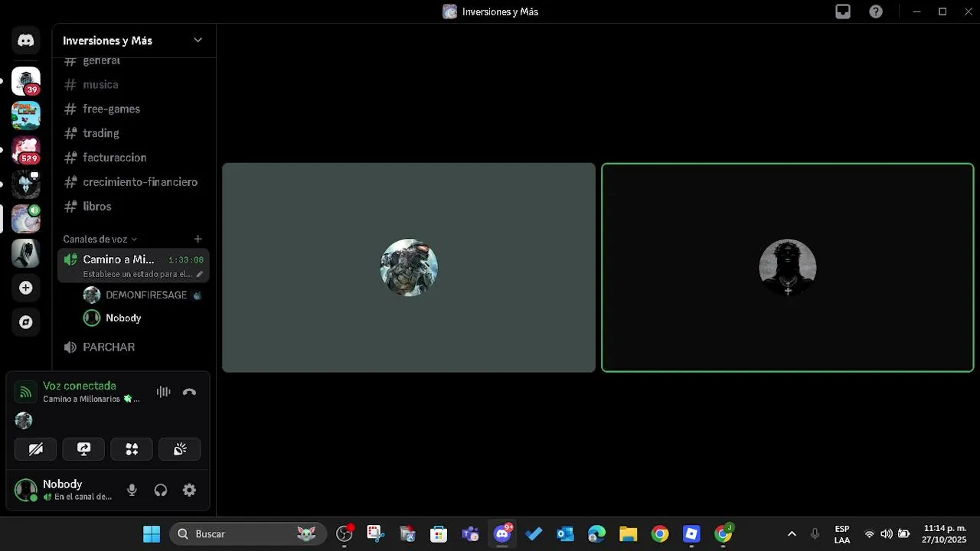Deafen audio with headphones icon
This screenshot has width=980, height=551.
point(161,491)
